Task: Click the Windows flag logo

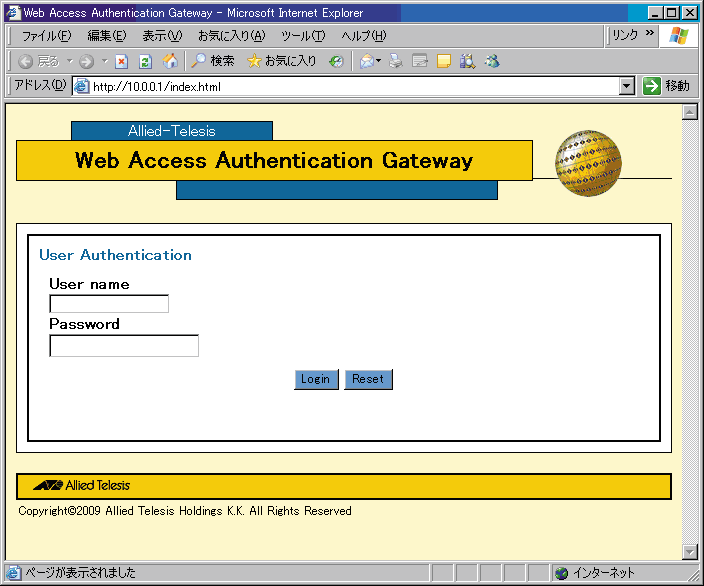Action: [678, 35]
